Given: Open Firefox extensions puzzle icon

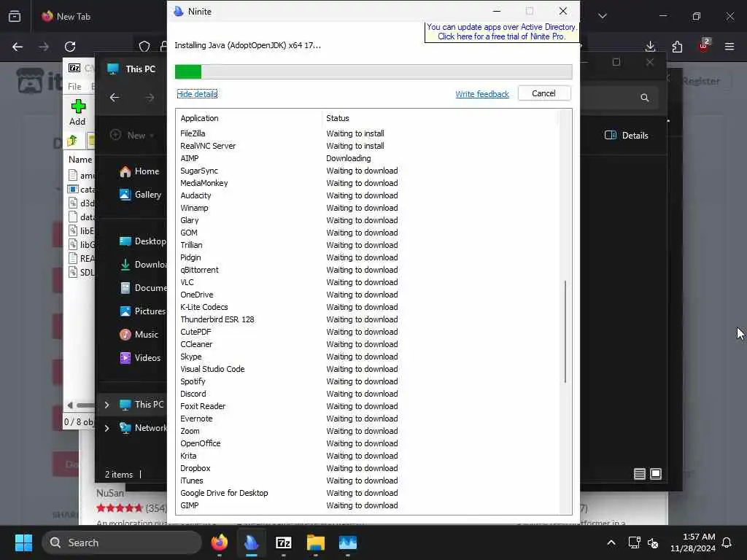Looking at the screenshot, I should [677, 46].
